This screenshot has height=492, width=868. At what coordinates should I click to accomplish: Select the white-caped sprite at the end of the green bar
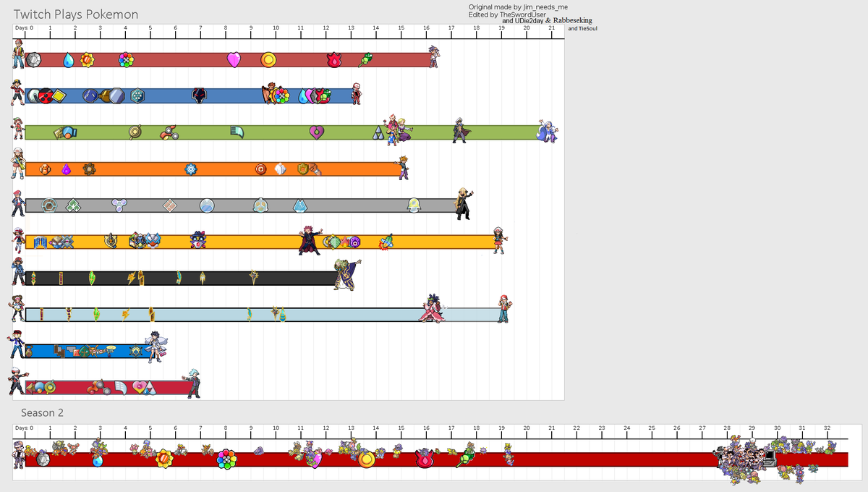pyautogui.click(x=548, y=131)
